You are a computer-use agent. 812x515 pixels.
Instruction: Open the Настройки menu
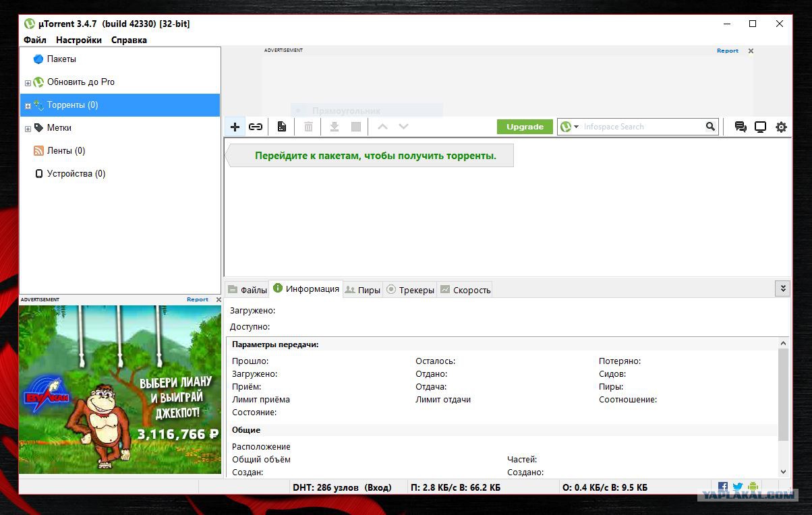pos(79,40)
